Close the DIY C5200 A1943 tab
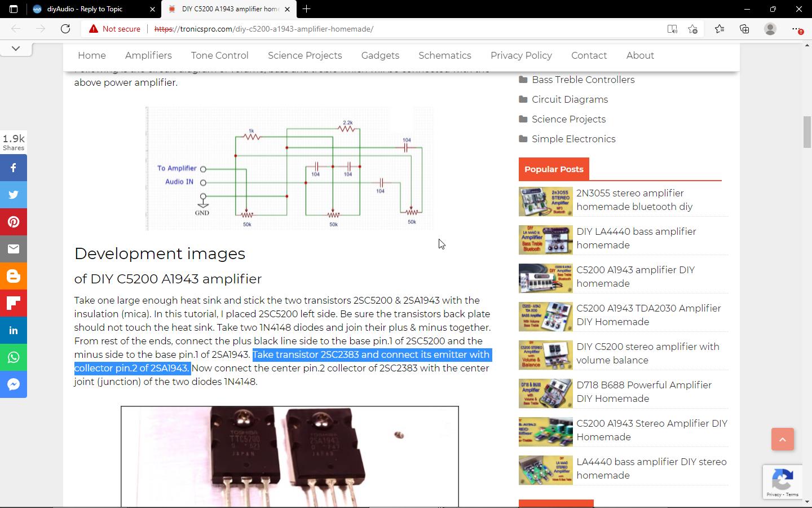The height and width of the screenshot is (508, 812). (x=288, y=9)
